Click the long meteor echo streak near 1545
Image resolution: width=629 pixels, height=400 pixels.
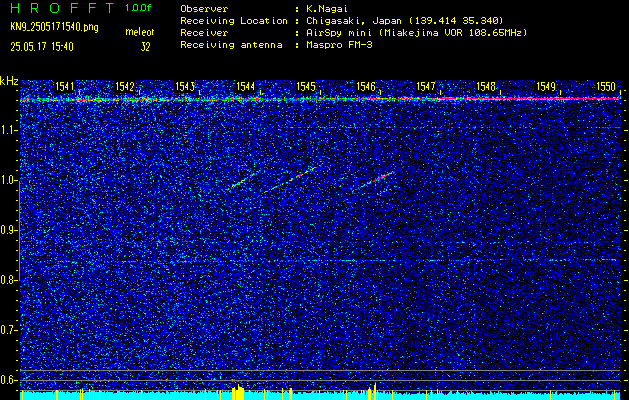coord(290,180)
